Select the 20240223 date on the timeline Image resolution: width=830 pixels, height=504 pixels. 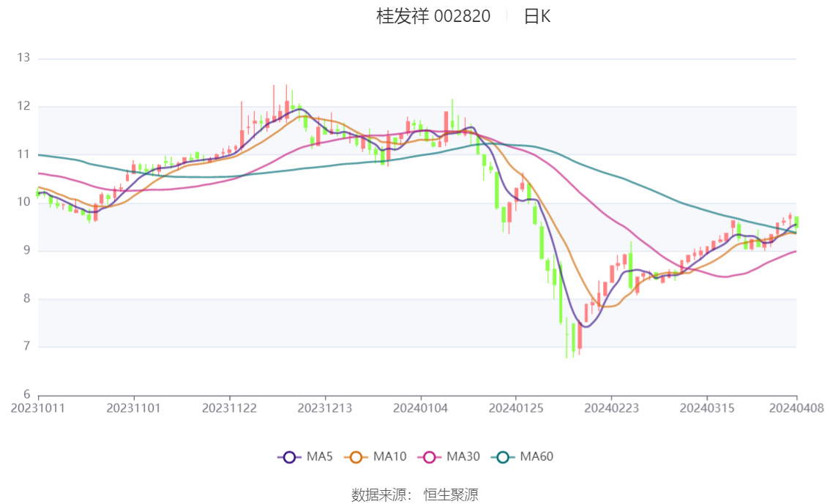coord(611,407)
